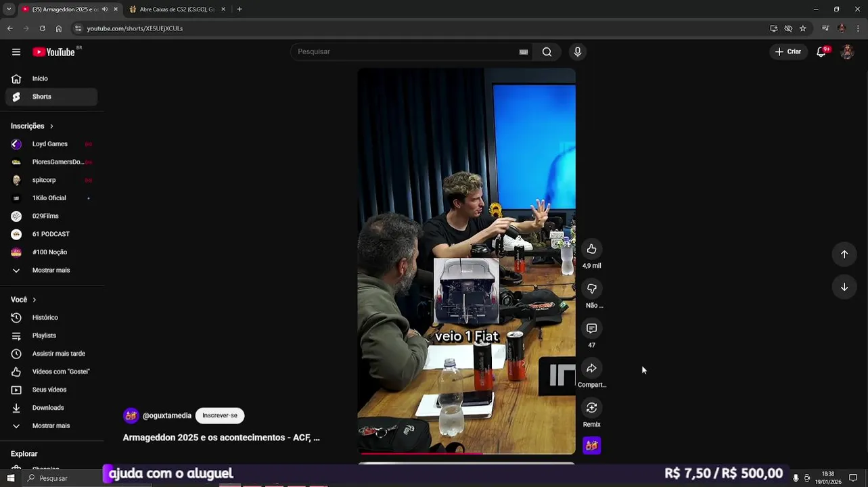Reload the page in Chrome
The width and height of the screenshot is (868, 487).
(x=42, y=28)
